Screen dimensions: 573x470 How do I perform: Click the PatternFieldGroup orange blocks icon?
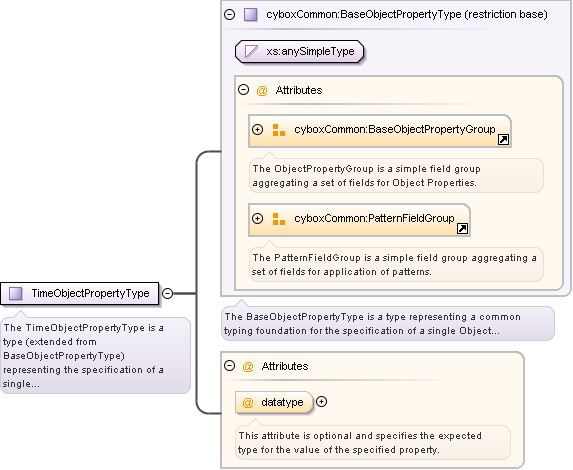(279, 219)
